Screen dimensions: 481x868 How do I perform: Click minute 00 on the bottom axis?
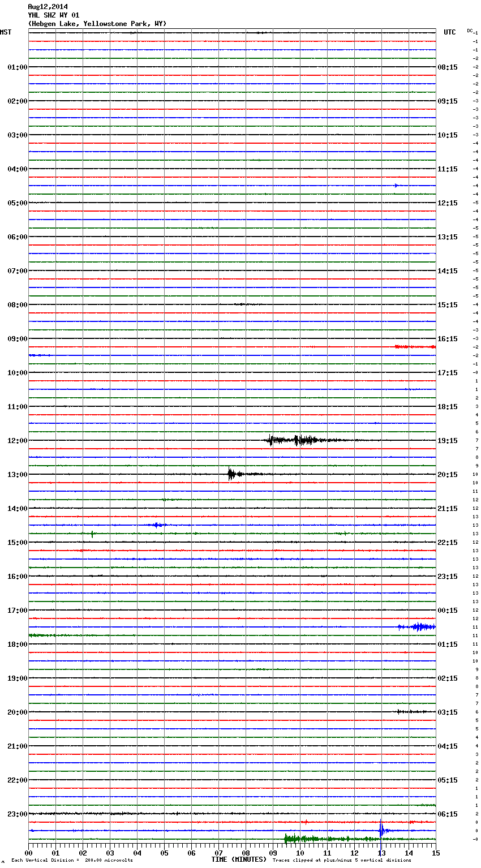tap(28, 853)
